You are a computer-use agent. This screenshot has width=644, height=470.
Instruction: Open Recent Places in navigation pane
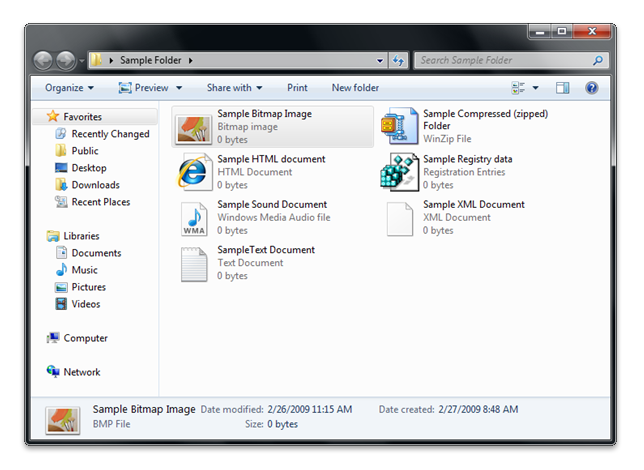coord(101,202)
